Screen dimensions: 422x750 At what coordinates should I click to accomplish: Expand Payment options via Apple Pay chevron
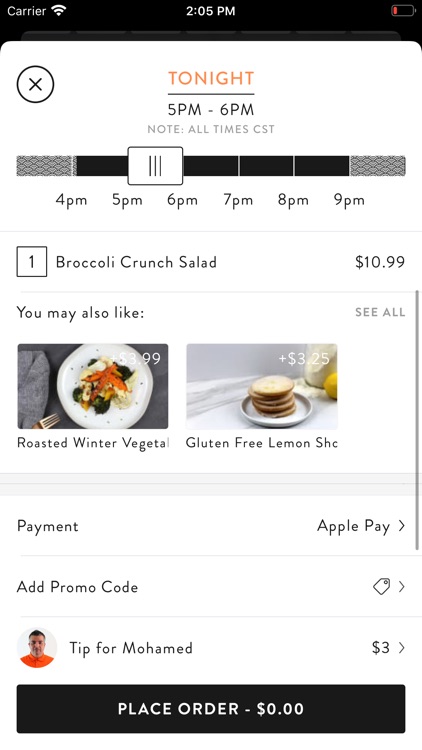[401, 526]
